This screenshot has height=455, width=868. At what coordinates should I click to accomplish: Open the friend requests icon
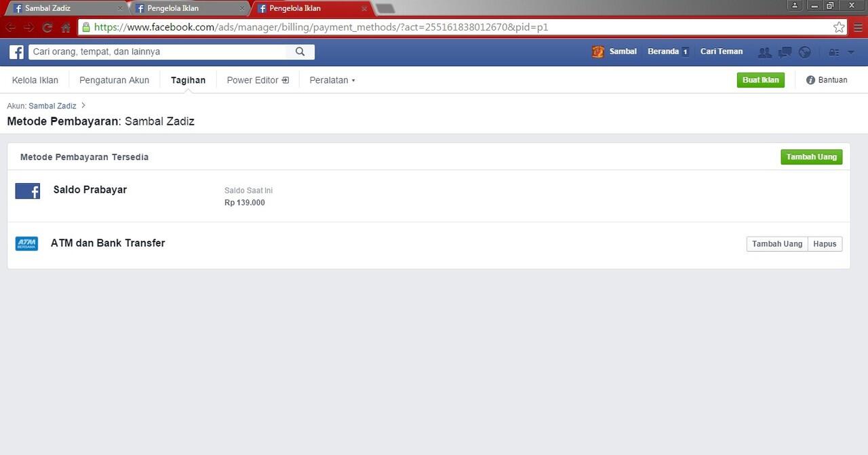[764, 52]
